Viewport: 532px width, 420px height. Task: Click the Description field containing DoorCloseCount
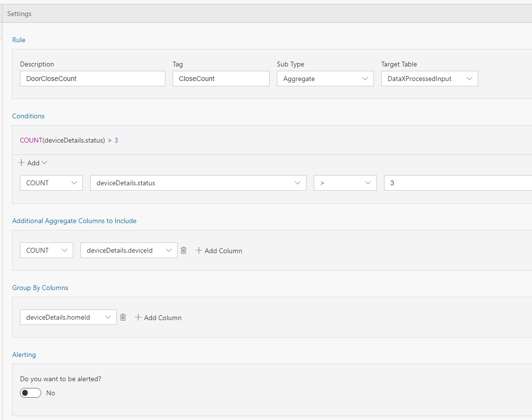pos(92,79)
